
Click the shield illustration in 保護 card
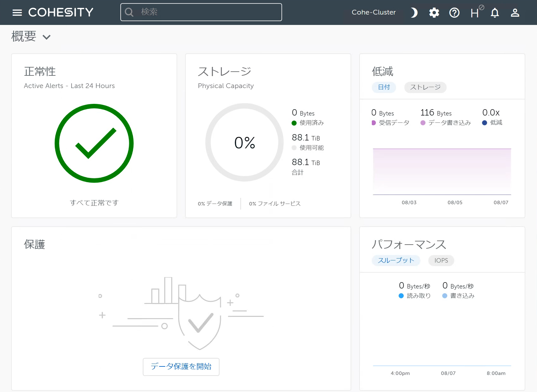click(200, 322)
